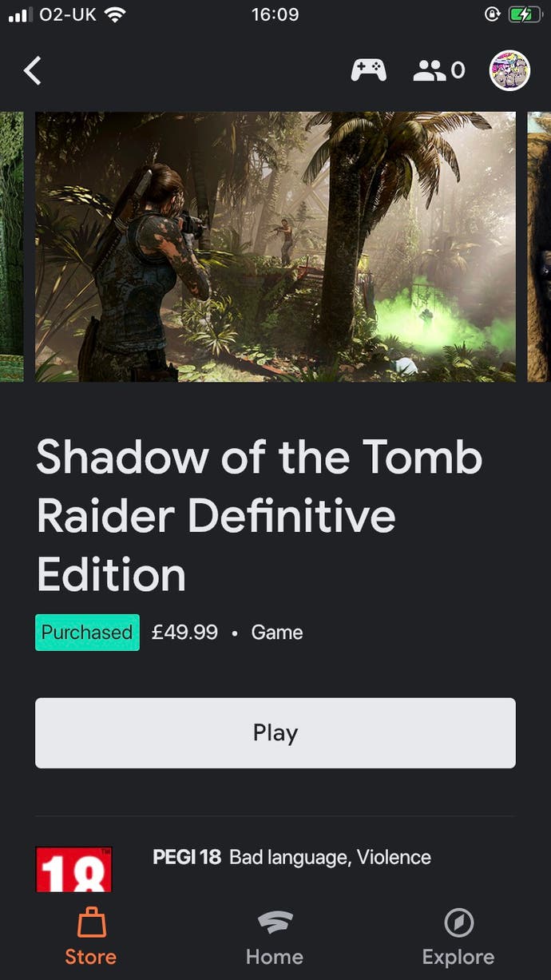This screenshot has width=551, height=980.
Task: Switch to the Home tab label
Action: coord(275,957)
